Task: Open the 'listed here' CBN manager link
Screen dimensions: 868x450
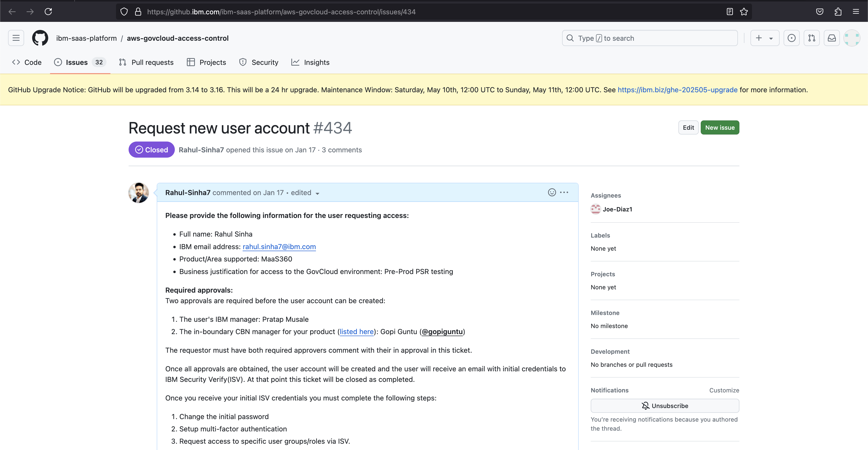Action: [x=356, y=332]
